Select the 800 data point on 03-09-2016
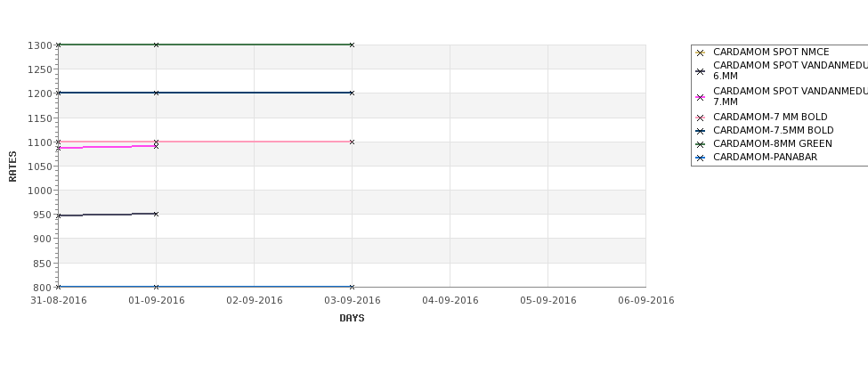Image resolution: width=868 pixels, height=382 pixels. point(352,287)
